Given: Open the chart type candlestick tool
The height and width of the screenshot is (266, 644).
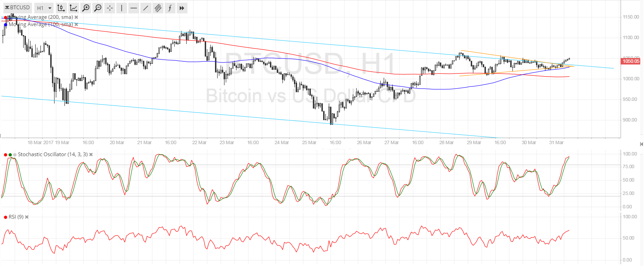Looking at the screenshot, I should (x=61, y=8).
